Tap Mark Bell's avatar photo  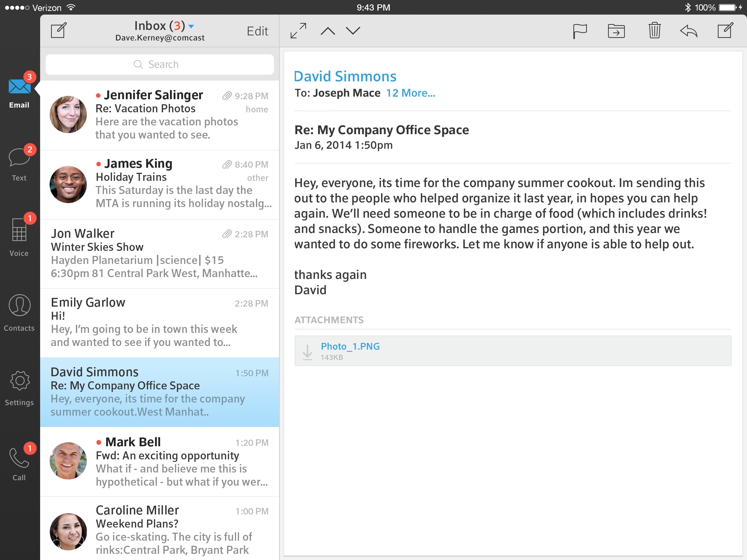pos(68,461)
